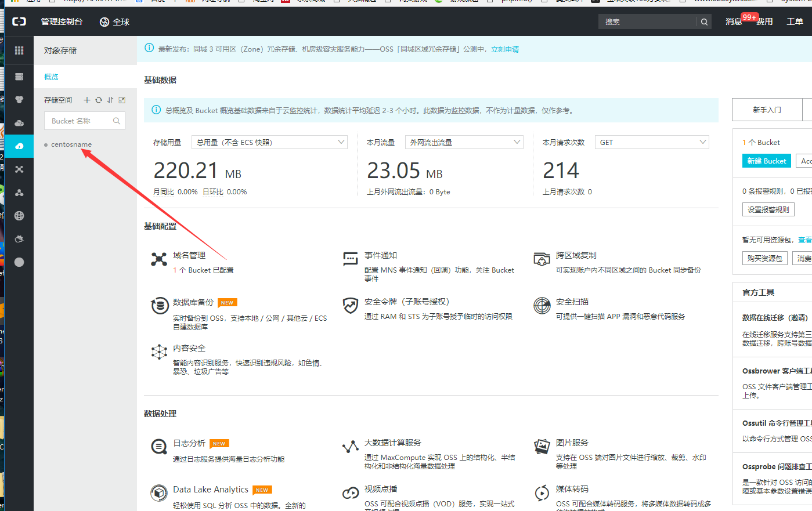
Task: Open the 管理控制台 menu
Action: pyautogui.click(x=62, y=21)
